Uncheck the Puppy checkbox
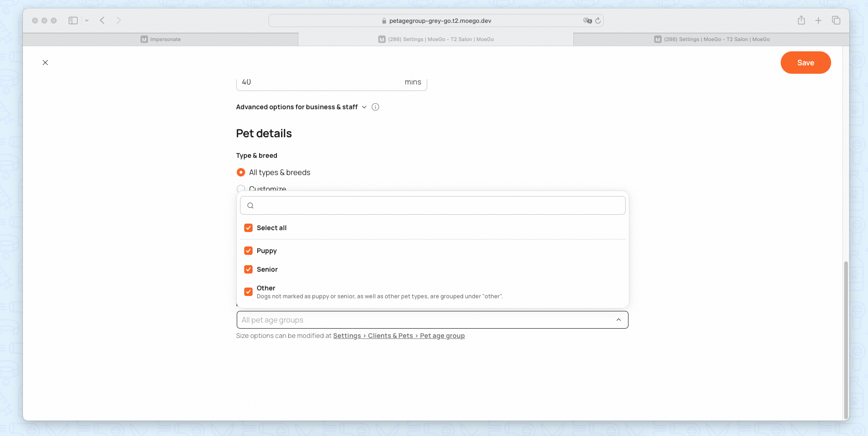 pyautogui.click(x=248, y=251)
